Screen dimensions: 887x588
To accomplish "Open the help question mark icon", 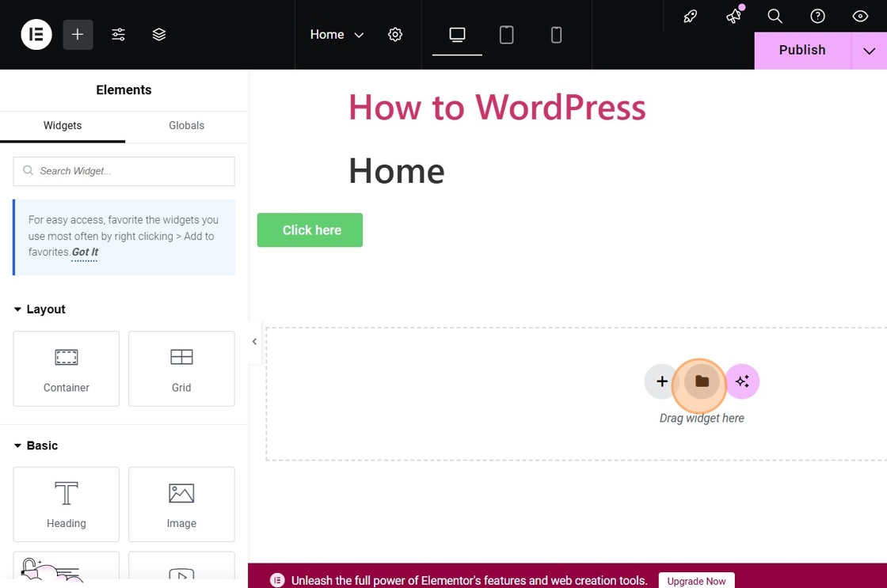I will [x=817, y=16].
